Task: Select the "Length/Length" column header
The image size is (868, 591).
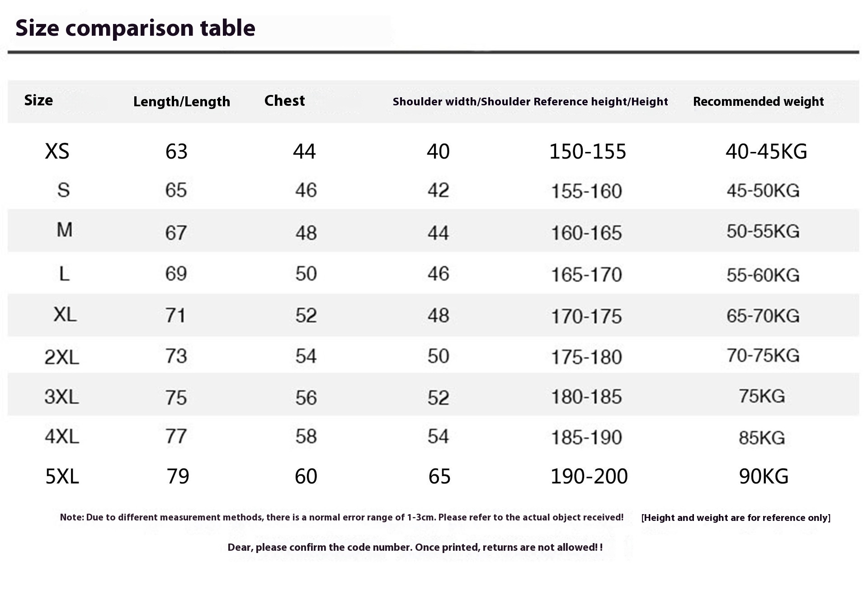Action: 181,101
